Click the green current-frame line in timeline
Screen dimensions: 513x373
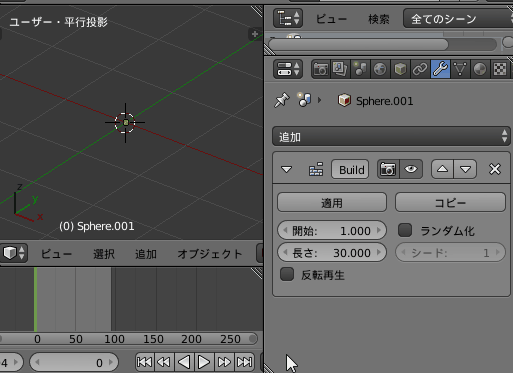click(35, 299)
